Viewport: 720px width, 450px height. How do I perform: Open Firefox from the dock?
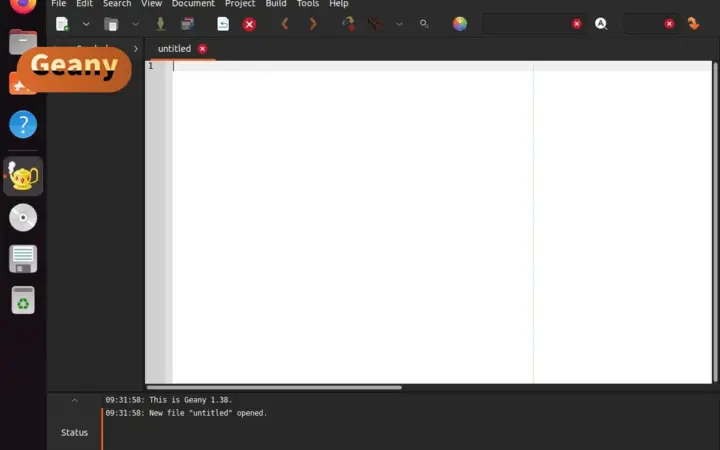coord(23,6)
